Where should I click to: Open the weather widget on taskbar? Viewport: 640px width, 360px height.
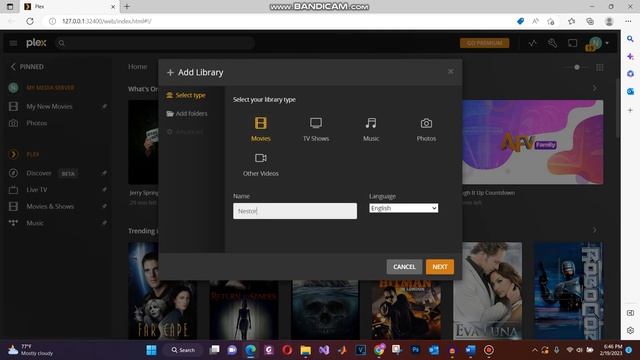(x=31, y=350)
